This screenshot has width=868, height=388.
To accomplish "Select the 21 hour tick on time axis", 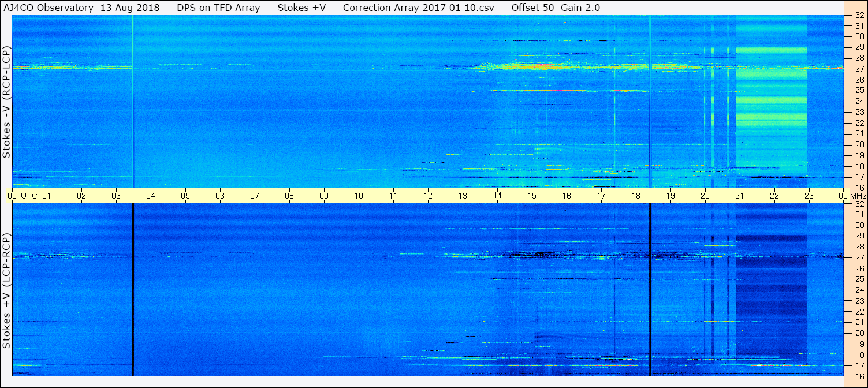I will pos(740,196).
